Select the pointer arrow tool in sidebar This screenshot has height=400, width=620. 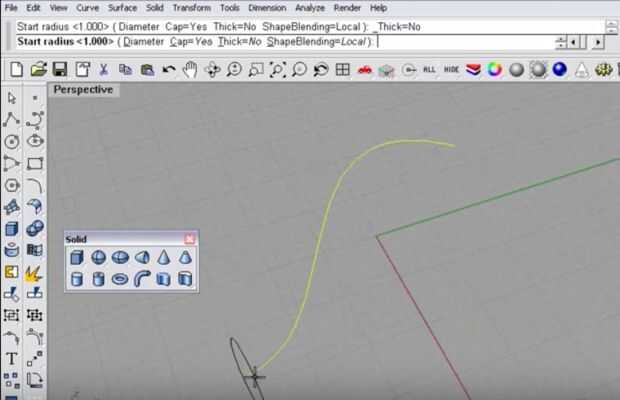click(x=12, y=98)
